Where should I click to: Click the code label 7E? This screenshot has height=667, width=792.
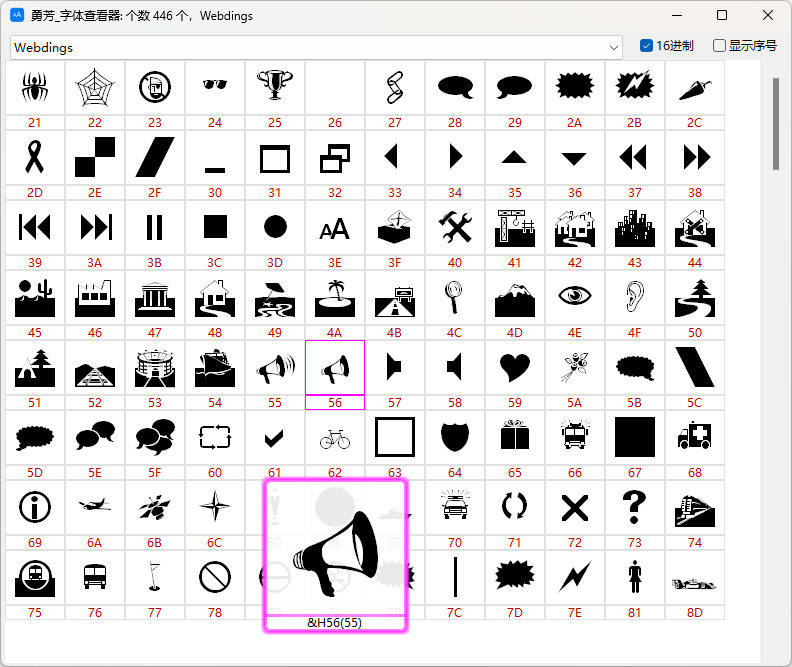coord(575,612)
